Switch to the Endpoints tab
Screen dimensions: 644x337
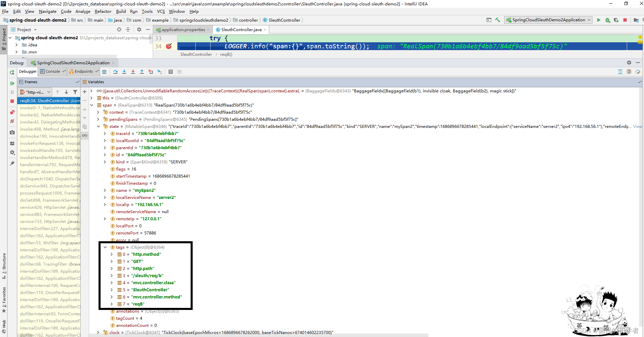(84, 71)
